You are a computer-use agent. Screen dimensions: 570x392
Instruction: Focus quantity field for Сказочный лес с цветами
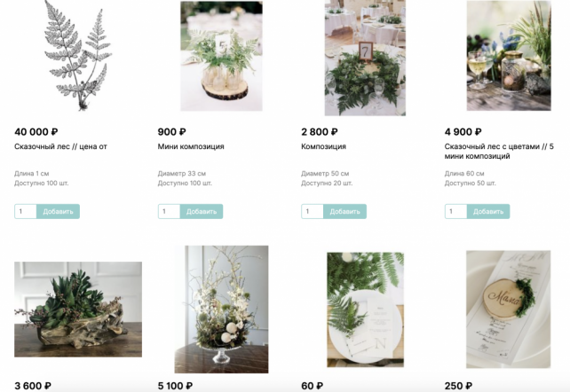coord(455,211)
